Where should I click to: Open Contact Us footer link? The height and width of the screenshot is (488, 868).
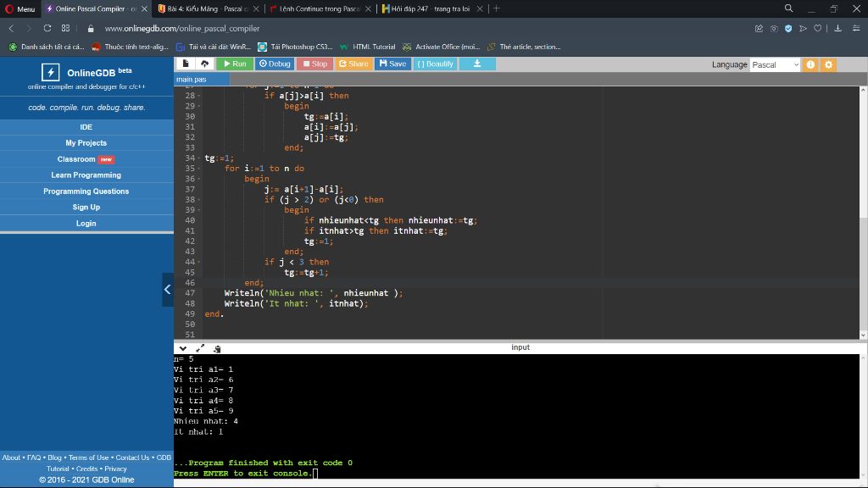(132, 457)
